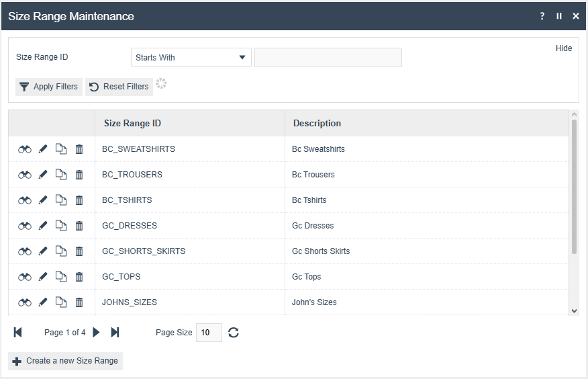Create a new Size Range
The image size is (588, 379).
coord(65,361)
